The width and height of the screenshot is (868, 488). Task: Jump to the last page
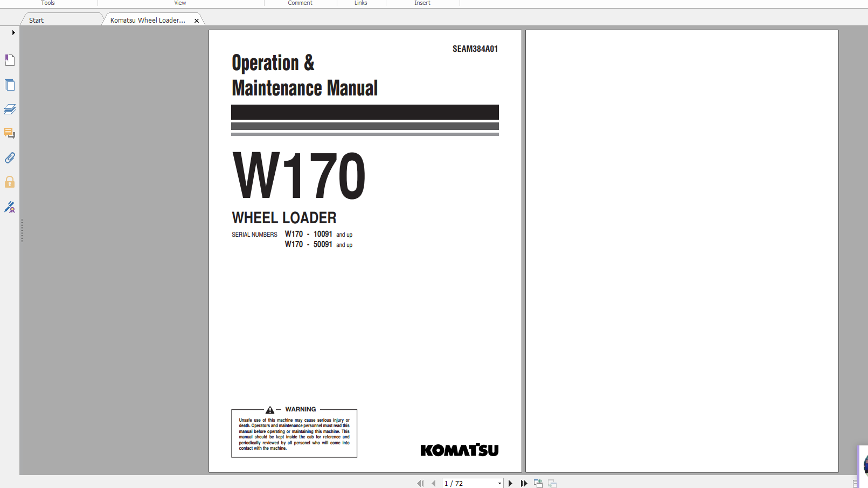[524, 483]
